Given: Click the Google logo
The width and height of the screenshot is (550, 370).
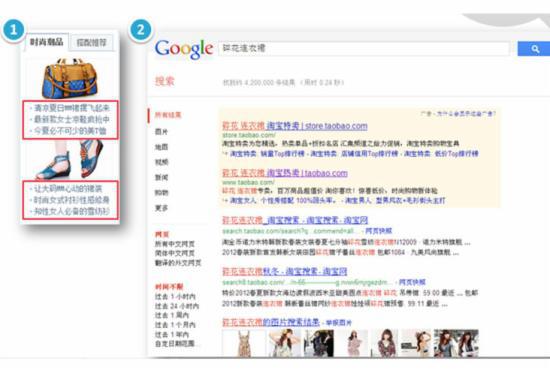Looking at the screenshot, I should (184, 49).
